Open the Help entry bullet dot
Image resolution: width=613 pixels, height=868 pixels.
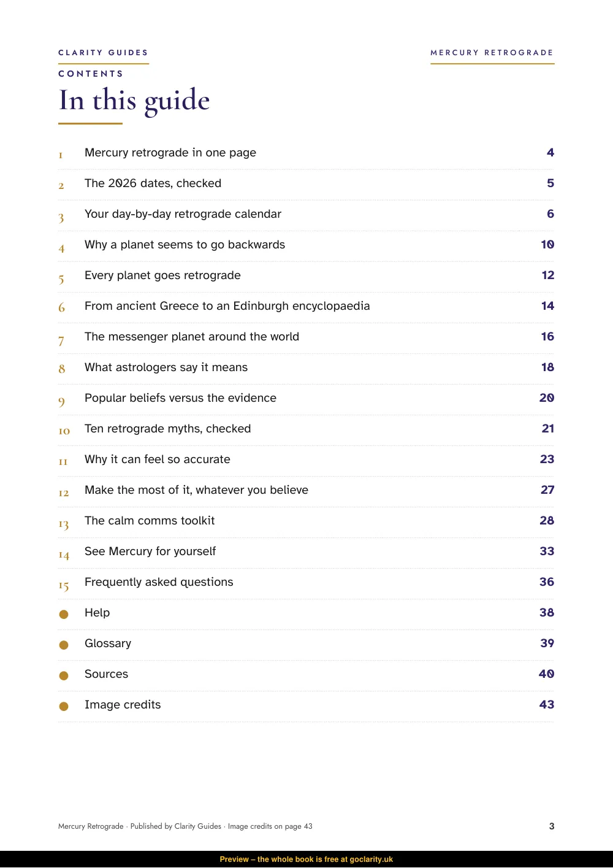pyautogui.click(x=64, y=614)
